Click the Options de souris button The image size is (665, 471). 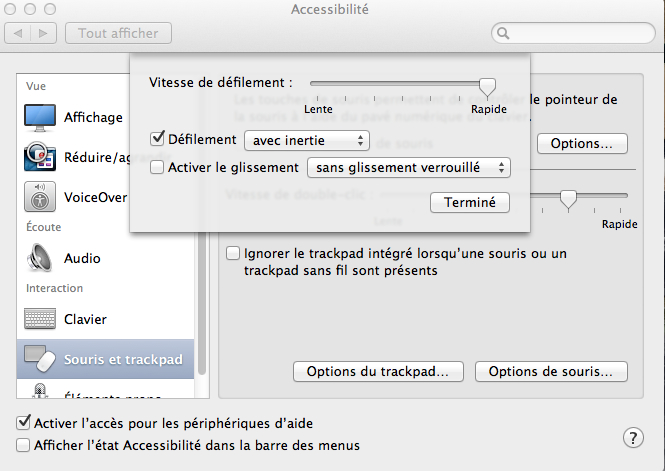(551, 371)
